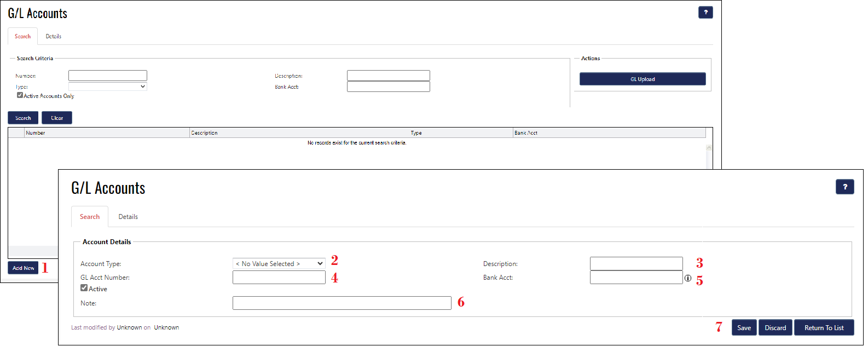Open help in the lower Account Details panel

coord(844,187)
